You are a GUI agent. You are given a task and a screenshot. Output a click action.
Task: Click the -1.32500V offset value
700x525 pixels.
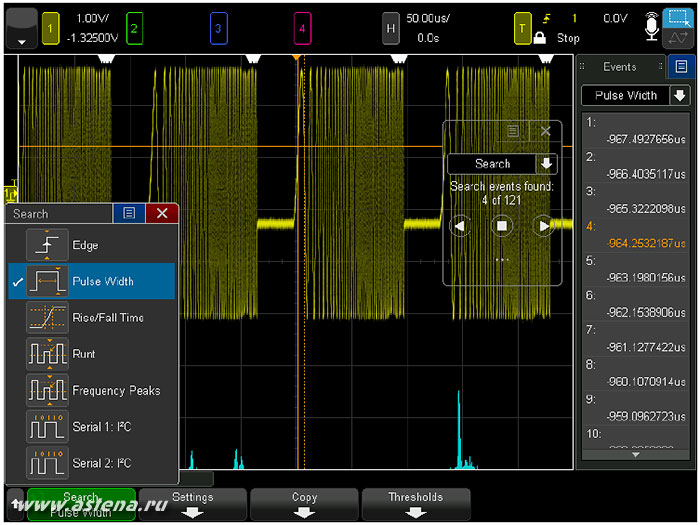point(92,38)
